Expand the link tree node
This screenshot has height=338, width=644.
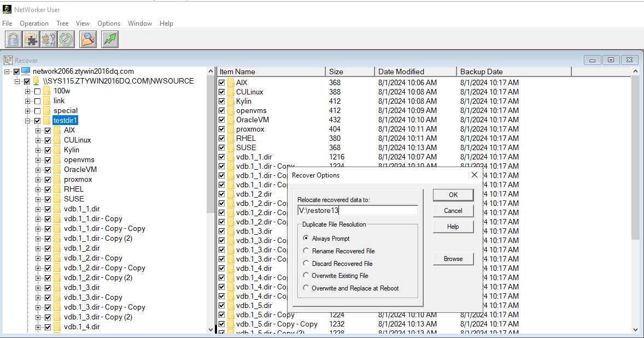[27, 102]
